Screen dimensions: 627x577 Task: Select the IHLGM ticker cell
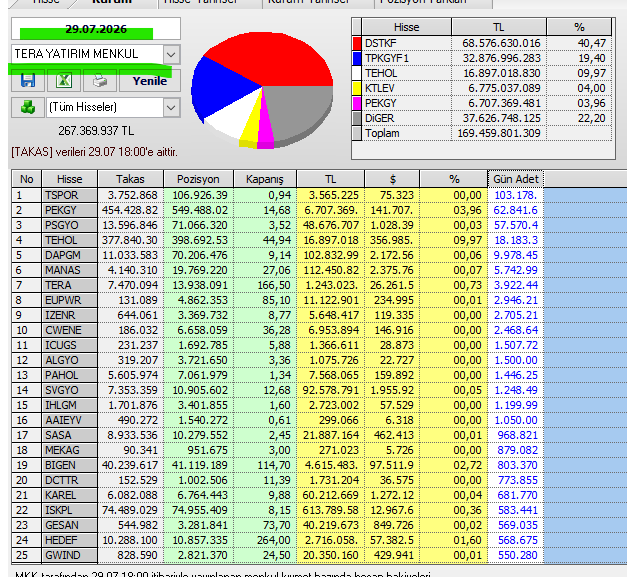tap(70, 405)
